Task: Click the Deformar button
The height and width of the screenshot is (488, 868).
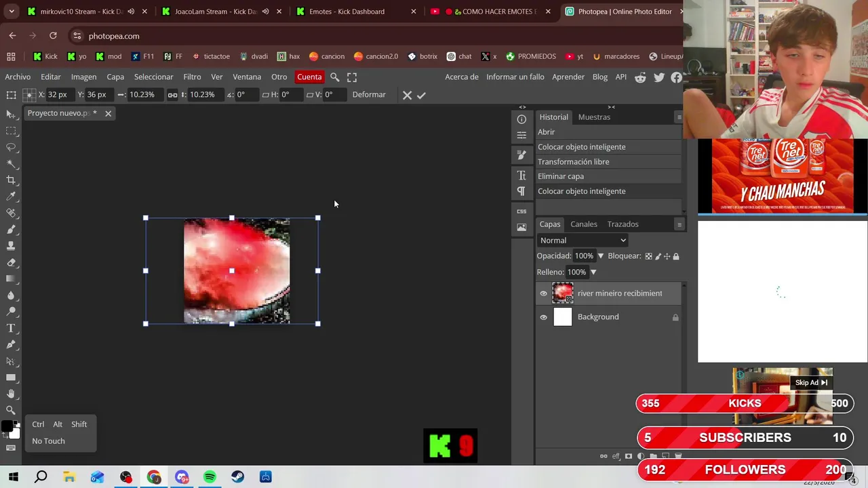Action: pyautogui.click(x=369, y=95)
